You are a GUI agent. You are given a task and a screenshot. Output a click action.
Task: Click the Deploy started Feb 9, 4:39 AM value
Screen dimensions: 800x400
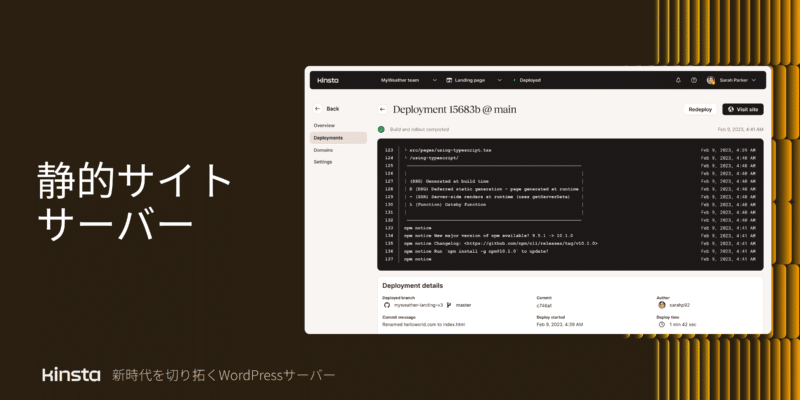pyautogui.click(x=560, y=324)
